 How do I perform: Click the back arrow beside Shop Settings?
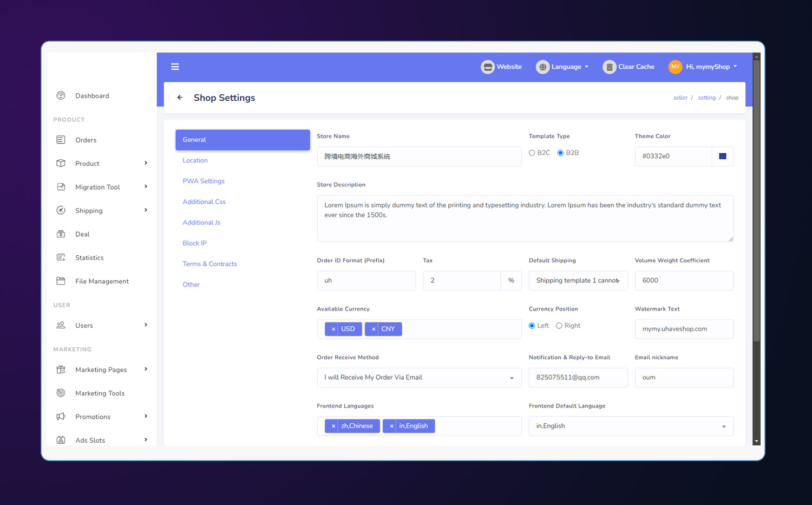tap(180, 98)
